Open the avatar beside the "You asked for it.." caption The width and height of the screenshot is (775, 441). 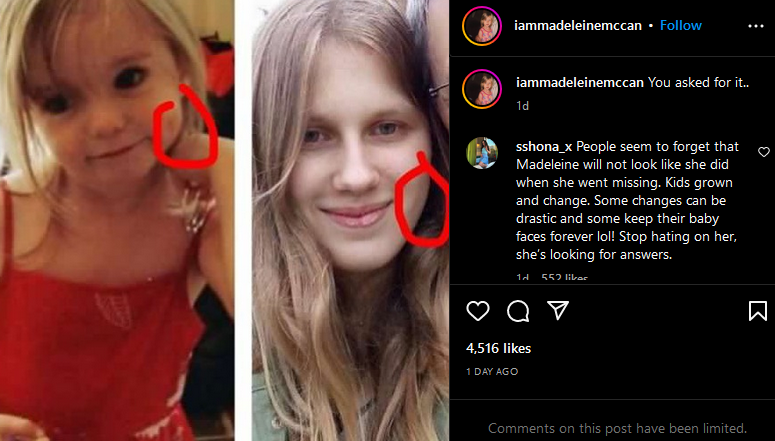(x=482, y=89)
